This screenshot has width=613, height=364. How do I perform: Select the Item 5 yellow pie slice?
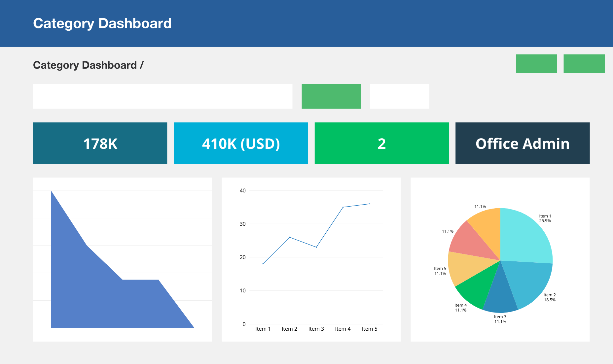(x=466, y=268)
